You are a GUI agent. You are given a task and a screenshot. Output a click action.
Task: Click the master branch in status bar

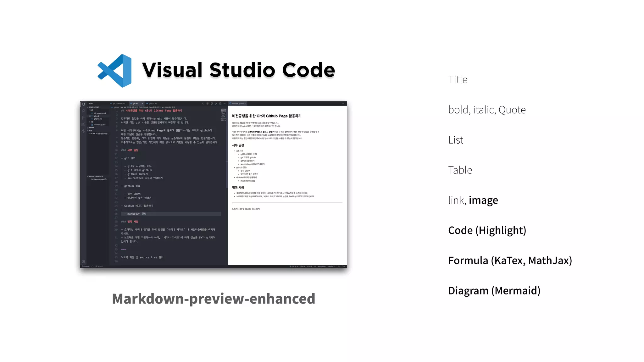(86, 266)
